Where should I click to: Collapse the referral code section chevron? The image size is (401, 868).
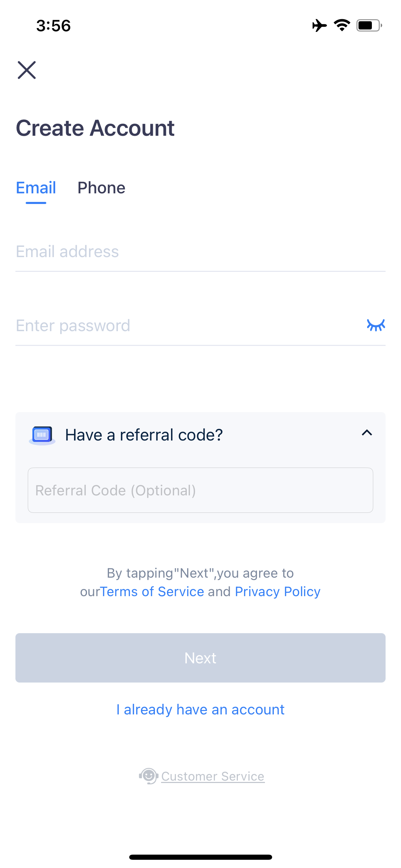tap(367, 433)
